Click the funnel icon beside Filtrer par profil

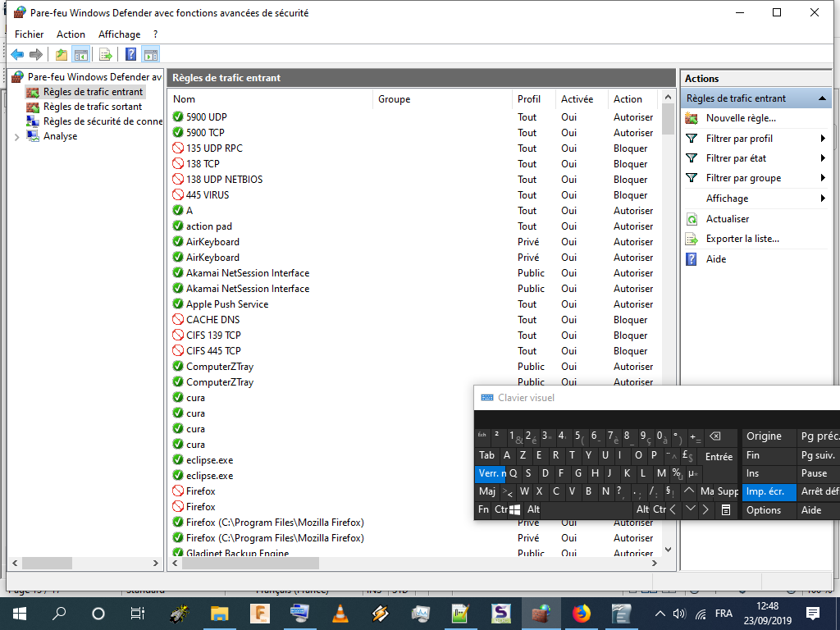[692, 138]
